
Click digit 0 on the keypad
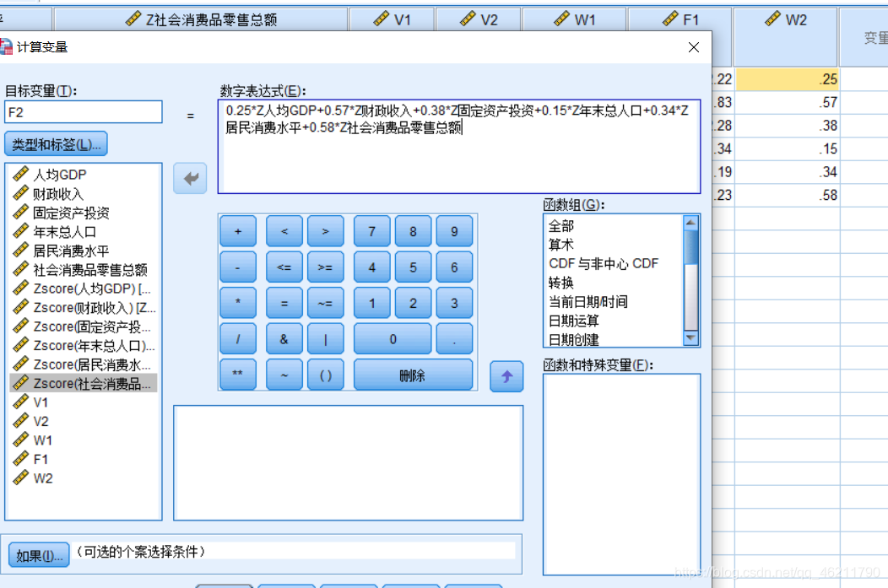click(x=393, y=339)
